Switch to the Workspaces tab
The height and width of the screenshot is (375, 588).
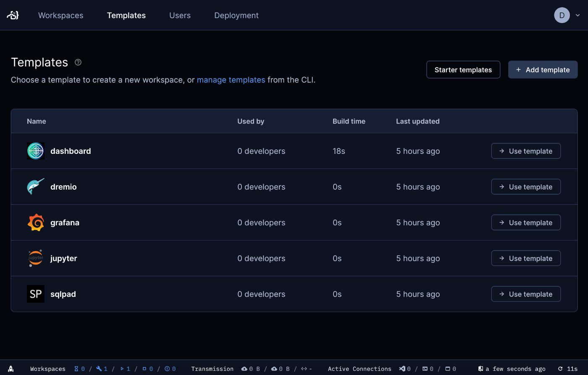pyautogui.click(x=60, y=15)
